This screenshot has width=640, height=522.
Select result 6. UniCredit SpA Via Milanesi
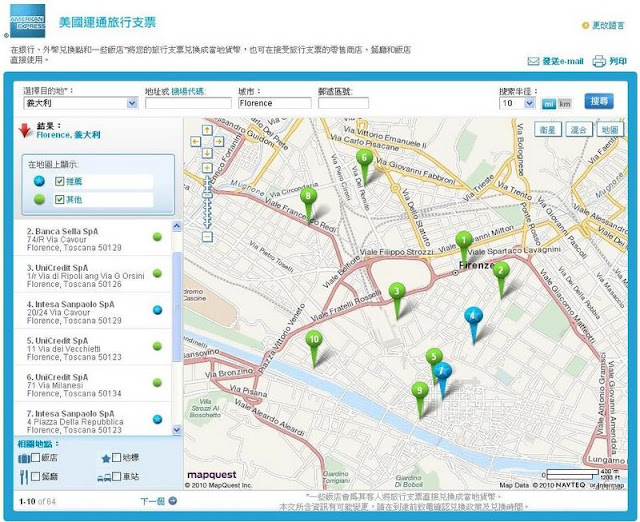pos(93,384)
